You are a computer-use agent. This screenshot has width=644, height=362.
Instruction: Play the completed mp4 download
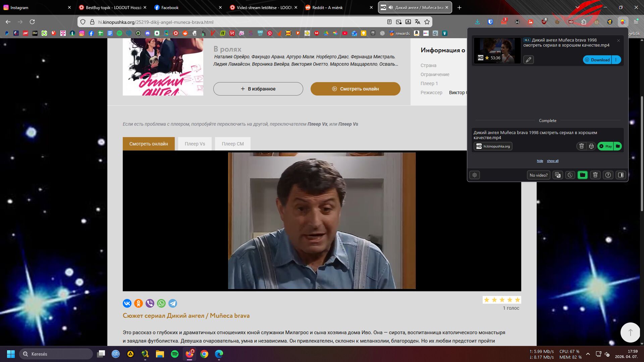(605, 146)
